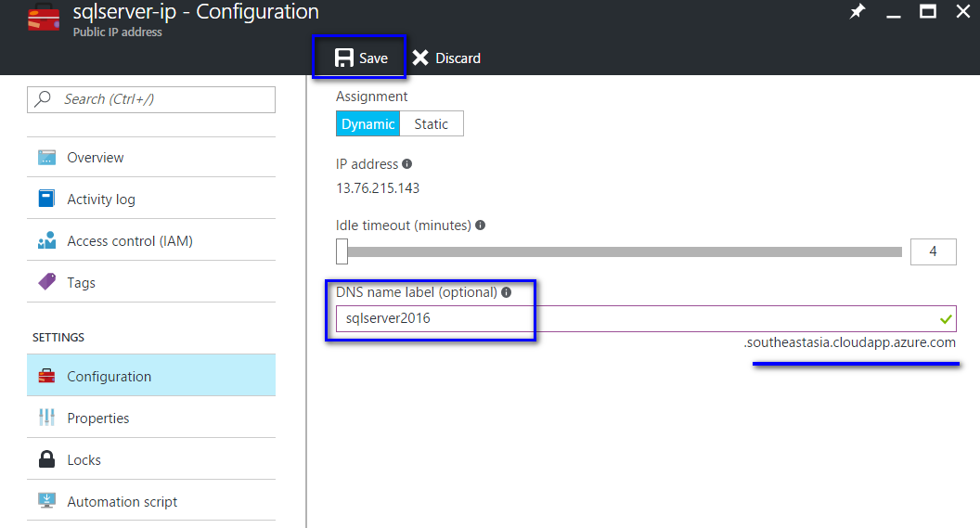The height and width of the screenshot is (528, 980).
Task: Set assignment to Dynamic
Action: (x=368, y=123)
